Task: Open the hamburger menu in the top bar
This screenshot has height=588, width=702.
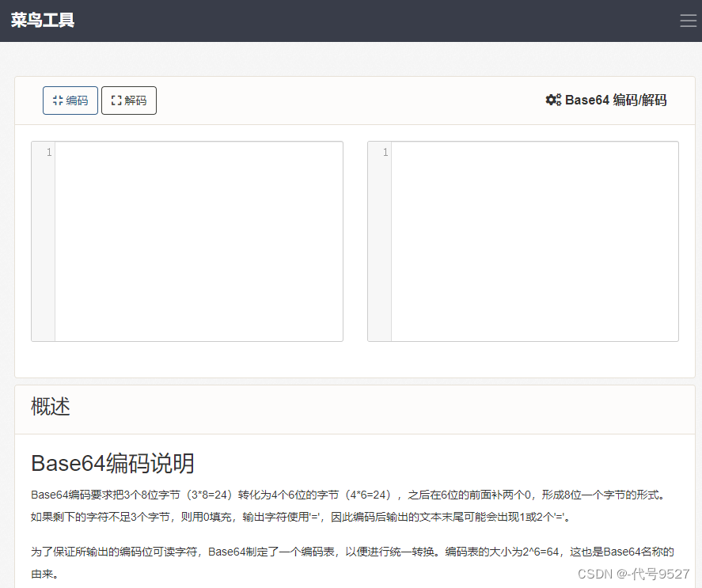Action: (688, 21)
